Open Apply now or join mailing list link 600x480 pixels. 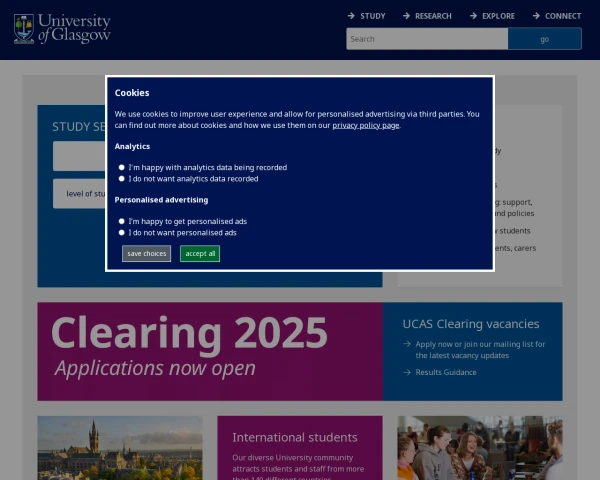point(480,350)
